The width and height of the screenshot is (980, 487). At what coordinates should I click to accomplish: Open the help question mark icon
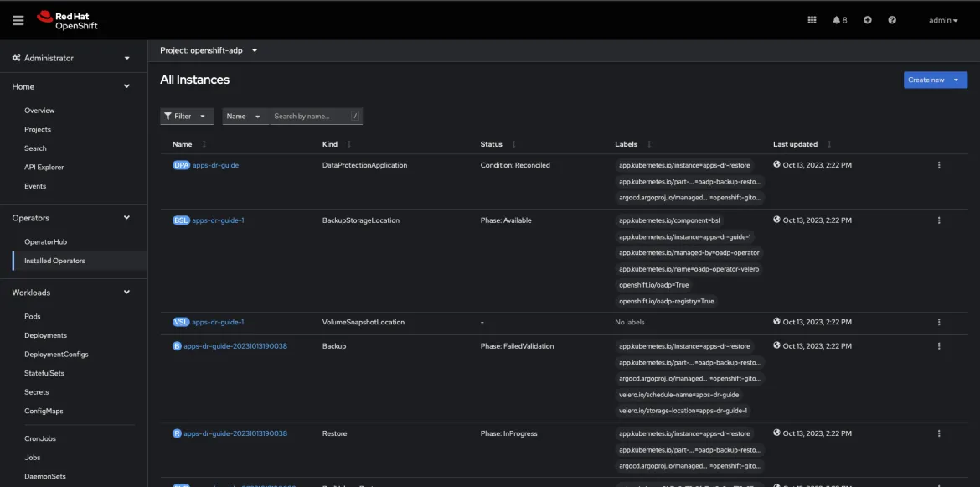[890, 19]
